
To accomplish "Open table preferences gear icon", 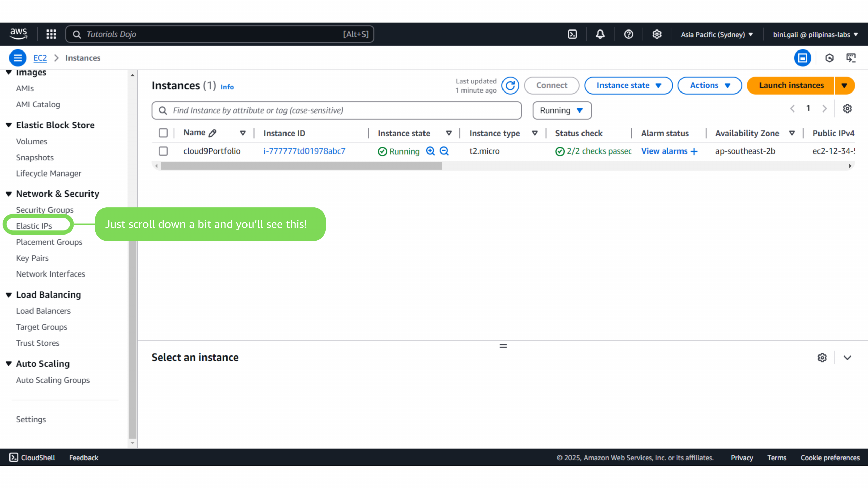I will coord(847,109).
